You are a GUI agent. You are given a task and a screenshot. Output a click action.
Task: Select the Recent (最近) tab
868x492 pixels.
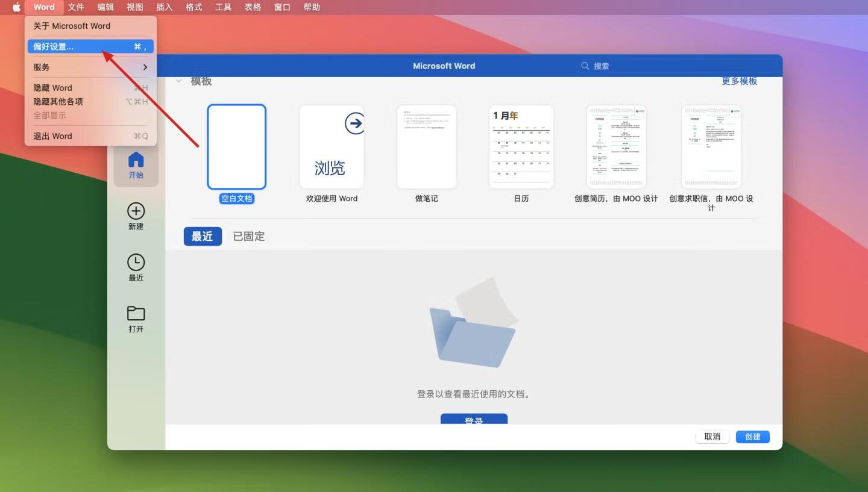[x=202, y=237]
